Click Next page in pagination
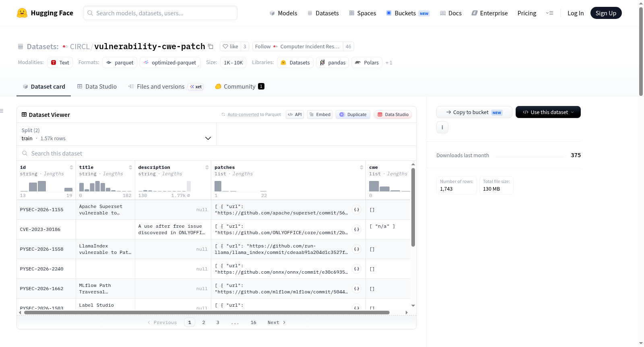Screen dimensions: 644x347 click(277, 322)
